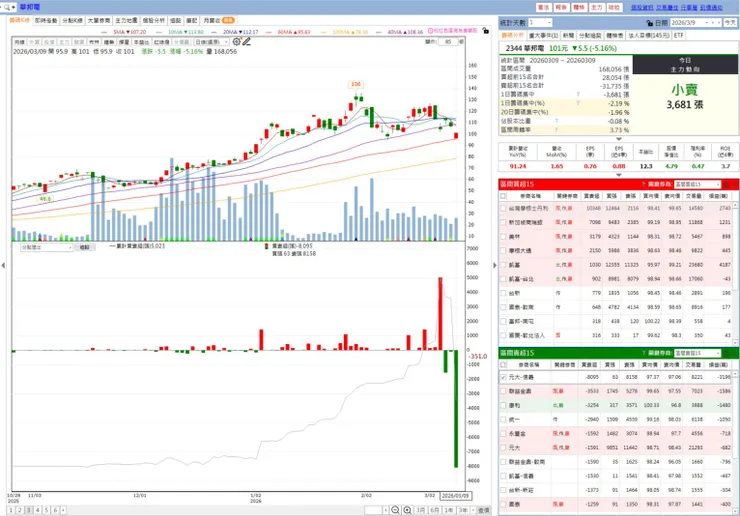Open the 法人目標(145元) tab
This screenshot has height=516, width=740.
coord(648,35)
